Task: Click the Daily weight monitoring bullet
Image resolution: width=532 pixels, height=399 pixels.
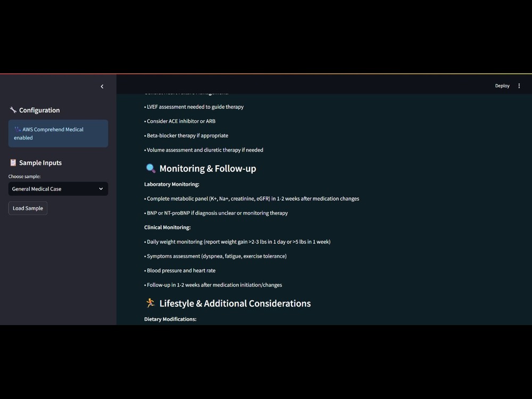Action: [237, 242]
